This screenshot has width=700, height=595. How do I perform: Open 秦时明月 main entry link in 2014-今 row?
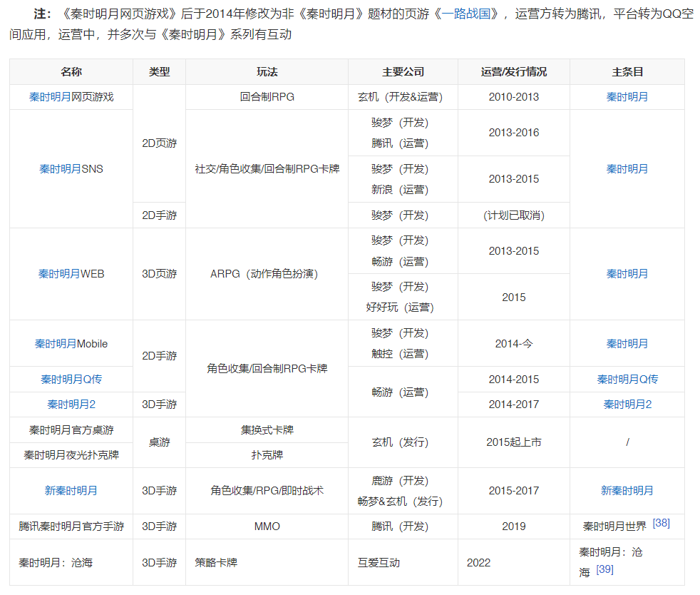click(x=627, y=344)
